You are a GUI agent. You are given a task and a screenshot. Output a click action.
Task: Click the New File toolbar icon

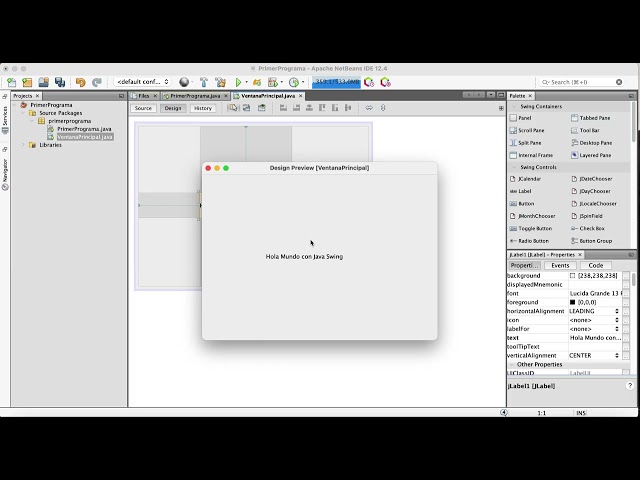(11, 82)
